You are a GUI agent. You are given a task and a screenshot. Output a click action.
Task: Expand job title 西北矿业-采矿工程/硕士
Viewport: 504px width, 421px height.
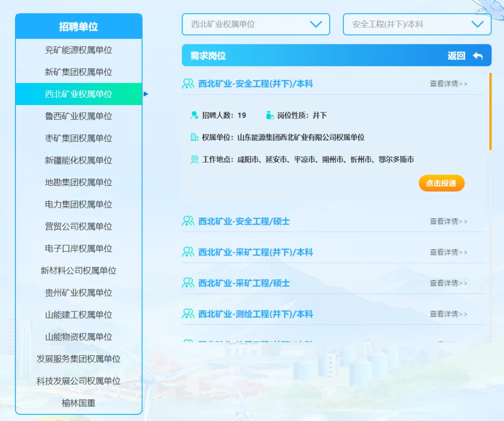pos(244,283)
